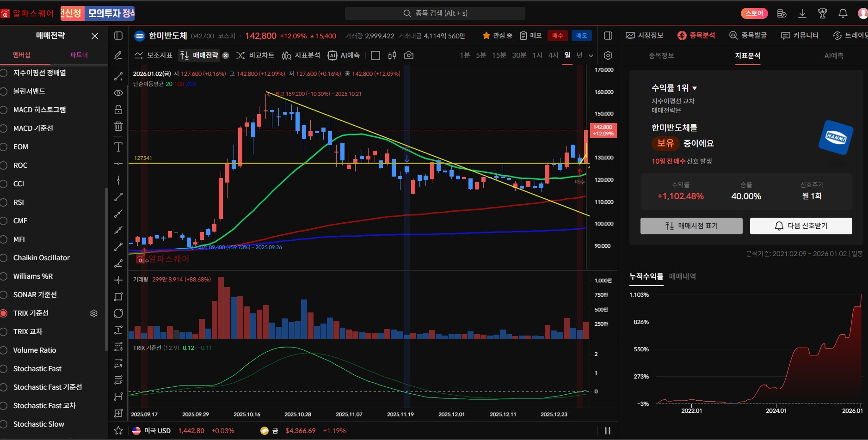868x440 pixels.
Task: Switch to 파트너 tab
Action: click(x=79, y=55)
